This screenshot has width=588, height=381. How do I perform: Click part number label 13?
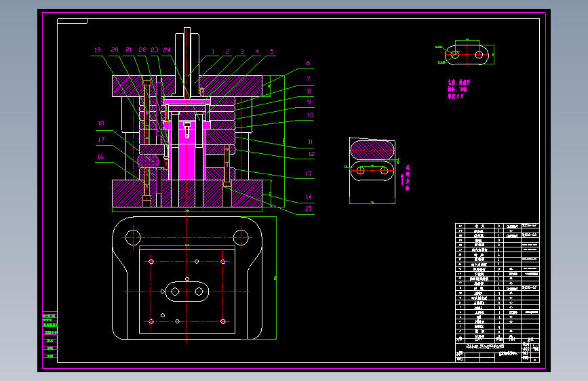[x=309, y=174]
